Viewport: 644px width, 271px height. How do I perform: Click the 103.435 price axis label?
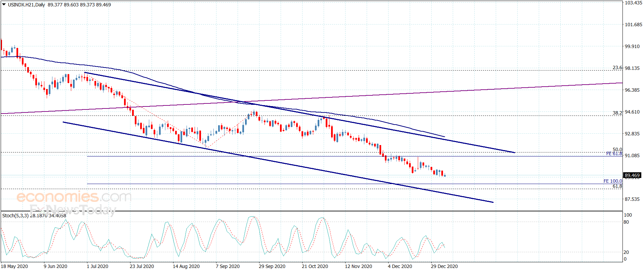click(x=633, y=3)
